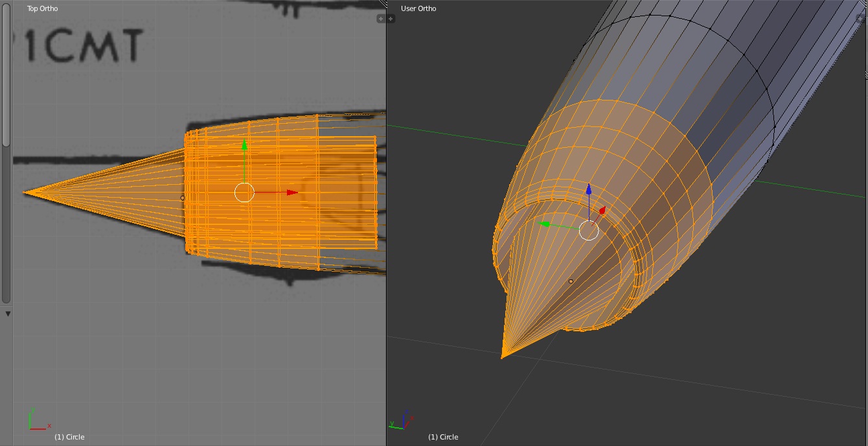Select the cone tip vertex in Top Ortho view

tap(25, 192)
